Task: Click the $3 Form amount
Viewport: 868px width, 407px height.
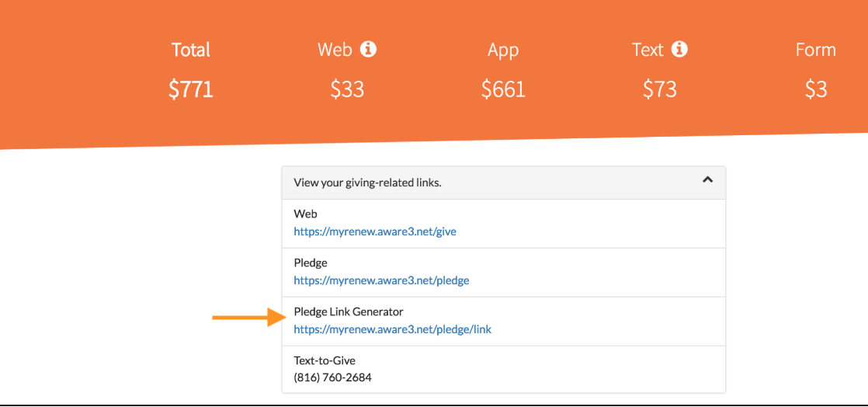Action: click(x=816, y=89)
